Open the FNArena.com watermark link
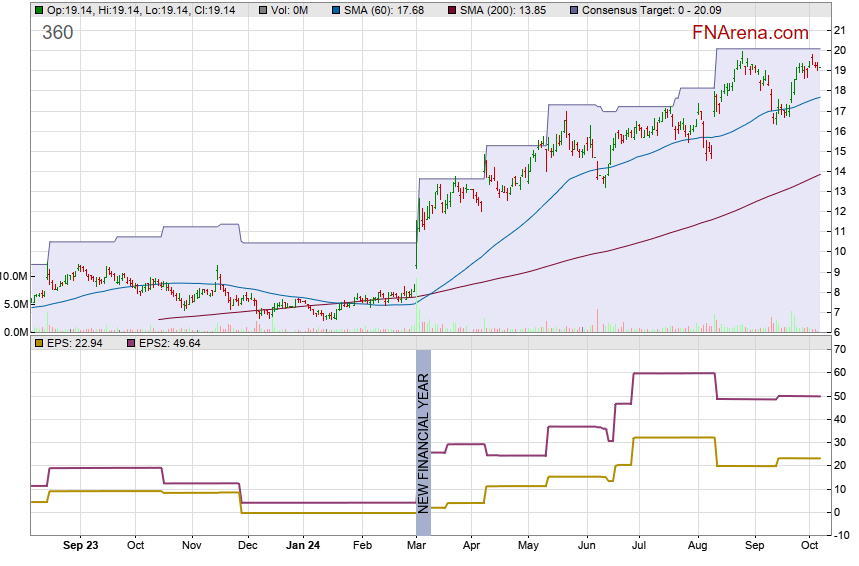Viewport: 859px width, 566px height. coord(750,33)
